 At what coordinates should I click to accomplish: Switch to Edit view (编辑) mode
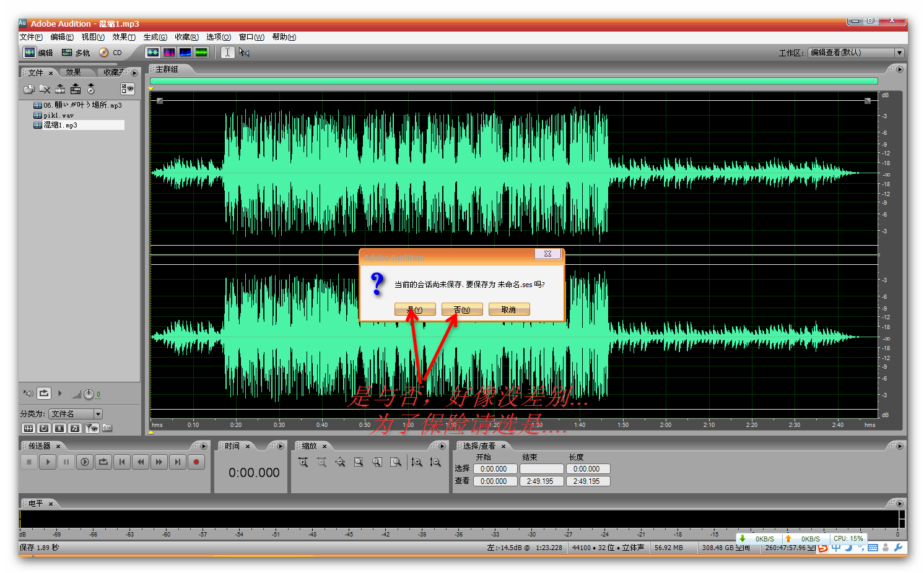(38, 53)
